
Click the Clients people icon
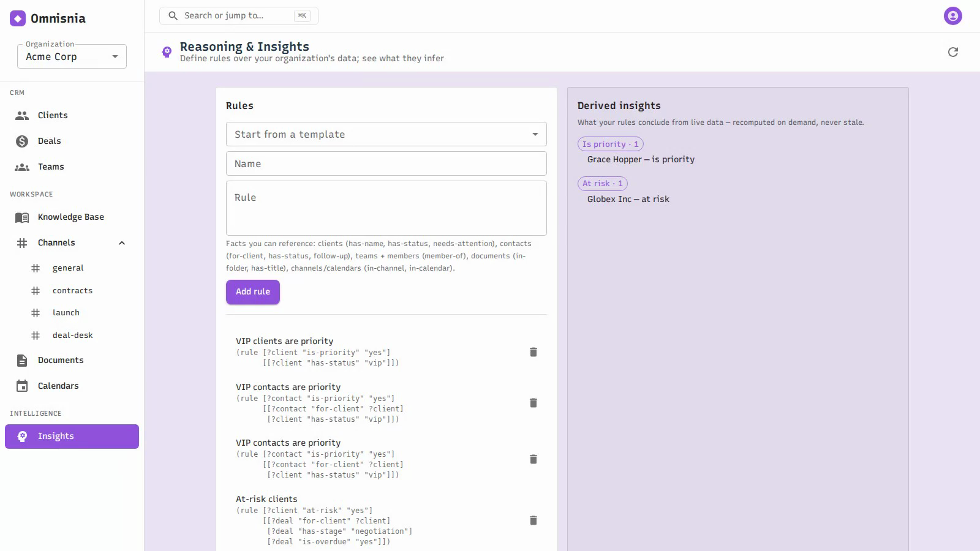coord(22,115)
